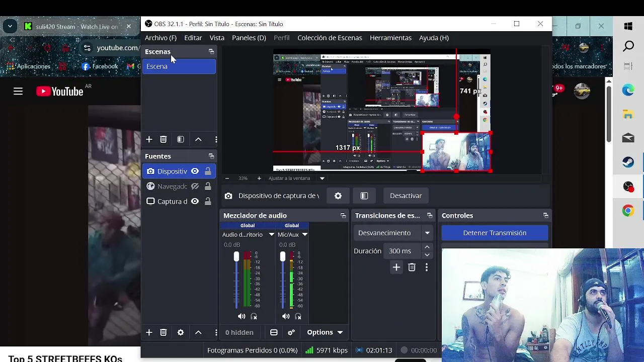The width and height of the screenshot is (644, 362).
Task: Open properties gear next to Dispositivo de captura
Action: click(x=338, y=196)
